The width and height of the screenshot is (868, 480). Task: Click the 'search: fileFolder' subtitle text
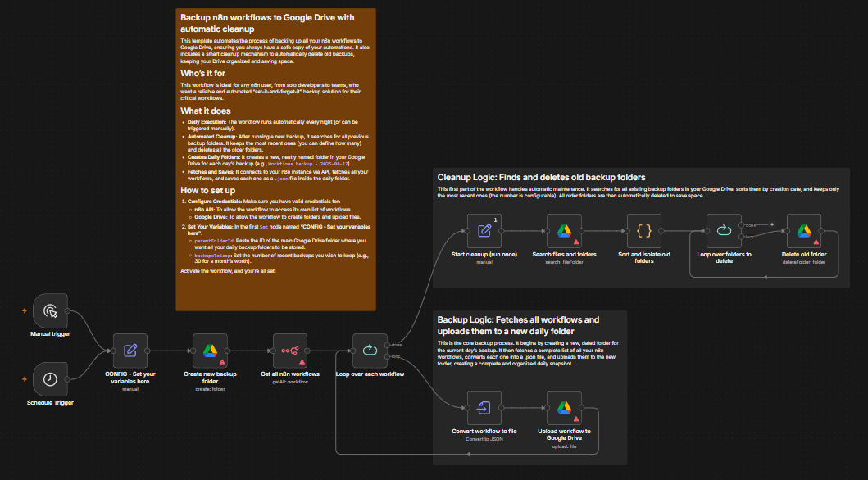point(564,262)
